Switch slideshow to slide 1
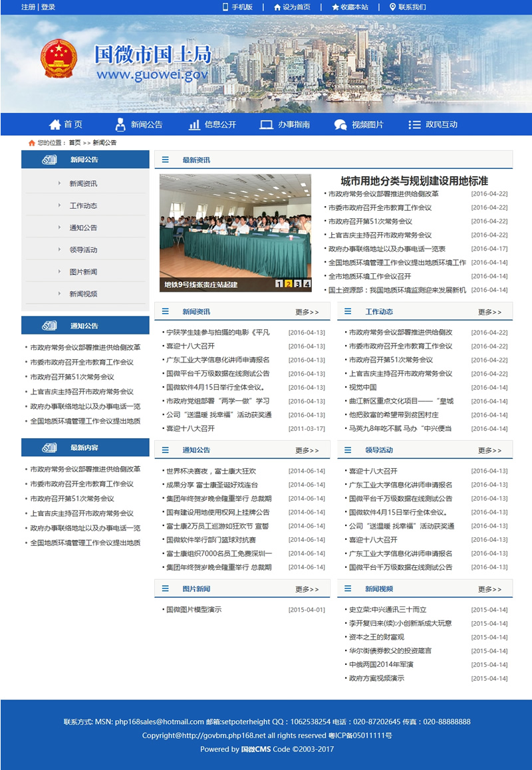 (279, 284)
